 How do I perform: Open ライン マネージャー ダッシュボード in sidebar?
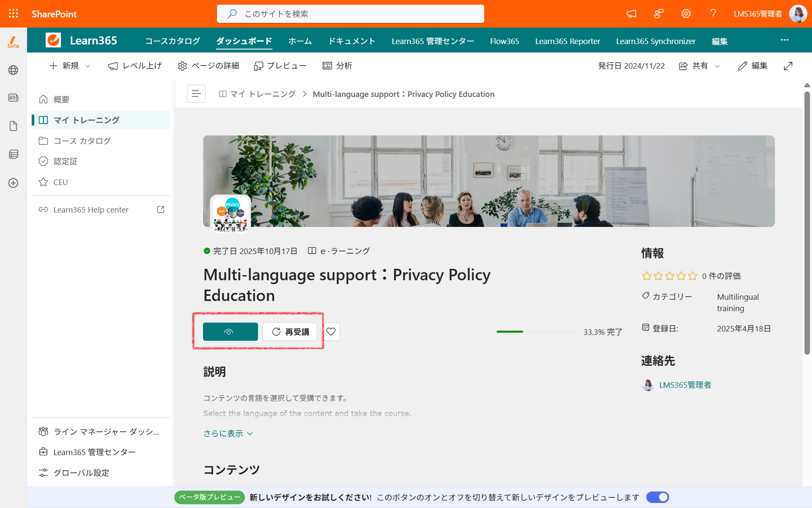click(x=101, y=431)
